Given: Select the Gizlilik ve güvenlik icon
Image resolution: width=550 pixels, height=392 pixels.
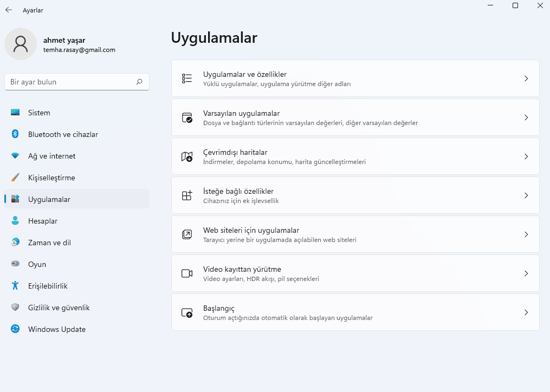Looking at the screenshot, I should [16, 308].
